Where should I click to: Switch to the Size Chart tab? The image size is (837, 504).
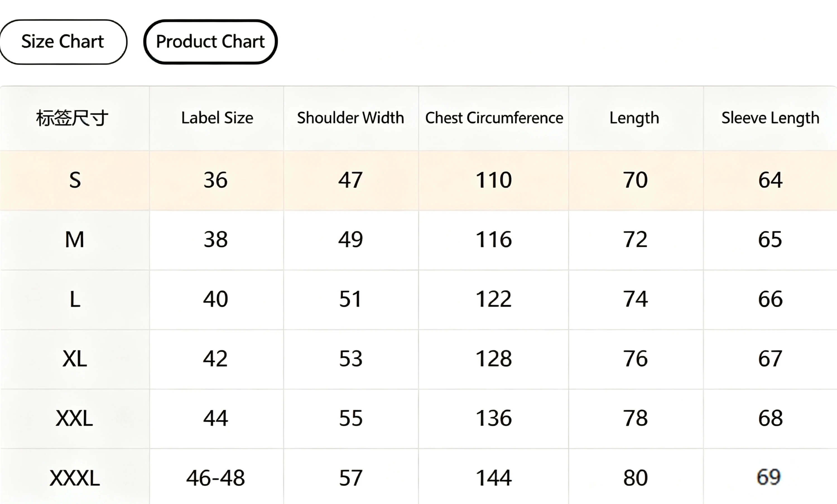(x=63, y=42)
